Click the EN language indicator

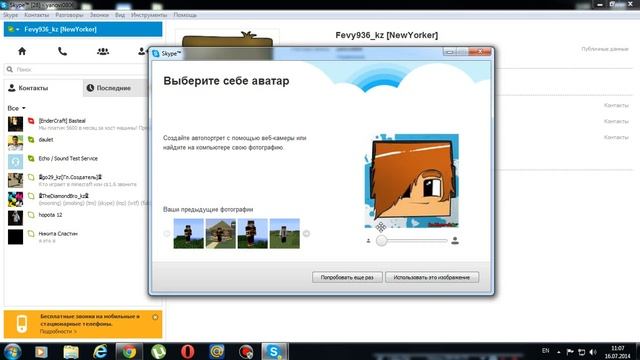coord(545,351)
